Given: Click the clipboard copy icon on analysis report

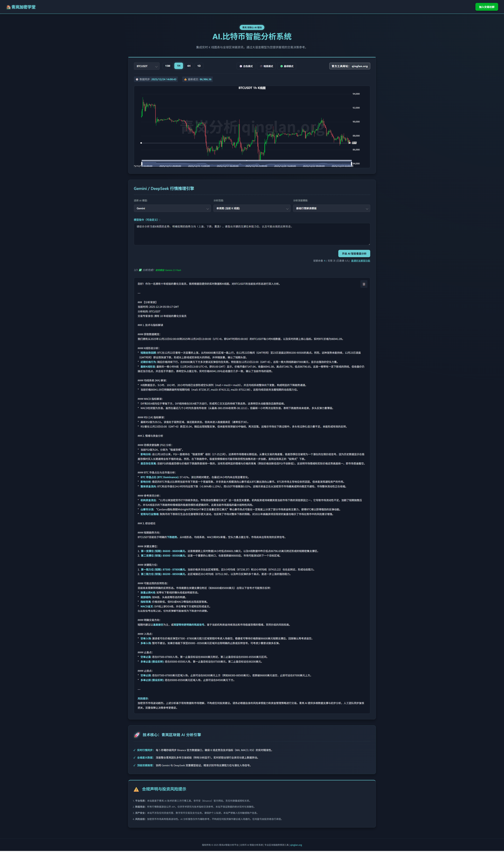Looking at the screenshot, I should (x=364, y=284).
